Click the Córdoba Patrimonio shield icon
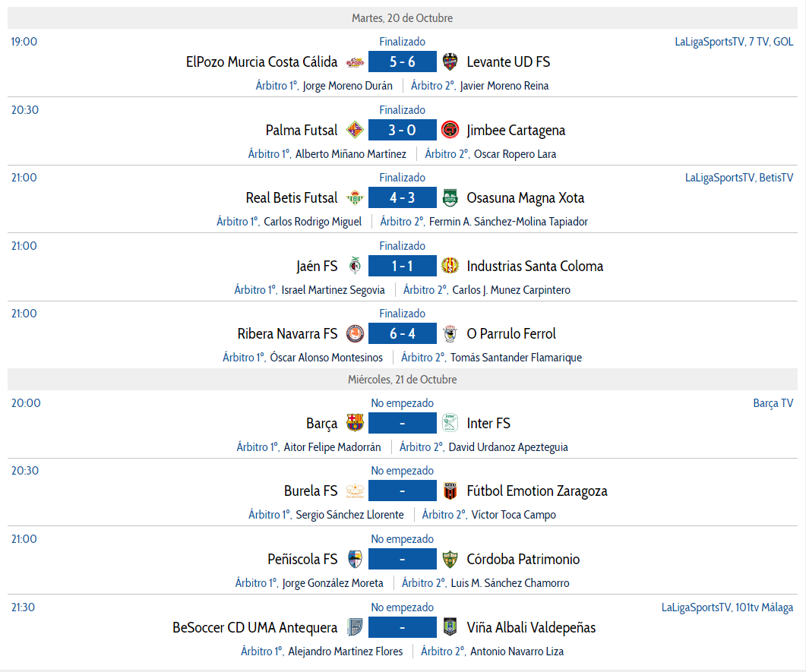The height and width of the screenshot is (672, 806). pos(450,559)
